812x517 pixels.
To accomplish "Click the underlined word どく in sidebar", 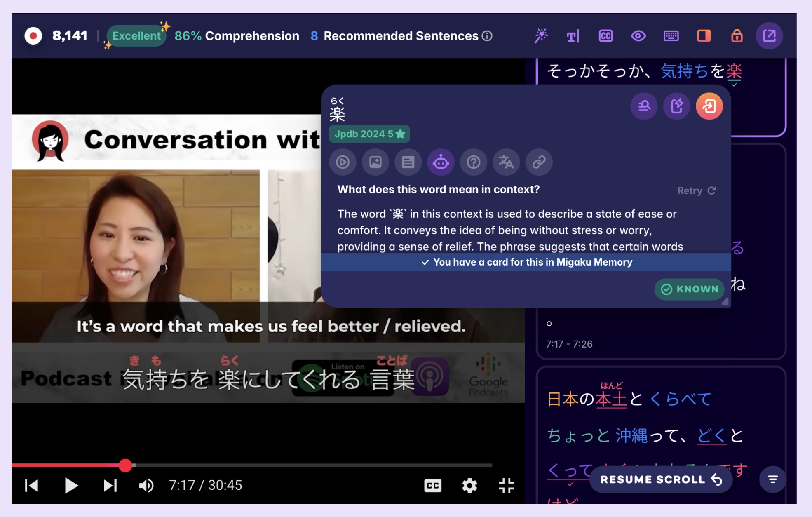I will 711,435.
